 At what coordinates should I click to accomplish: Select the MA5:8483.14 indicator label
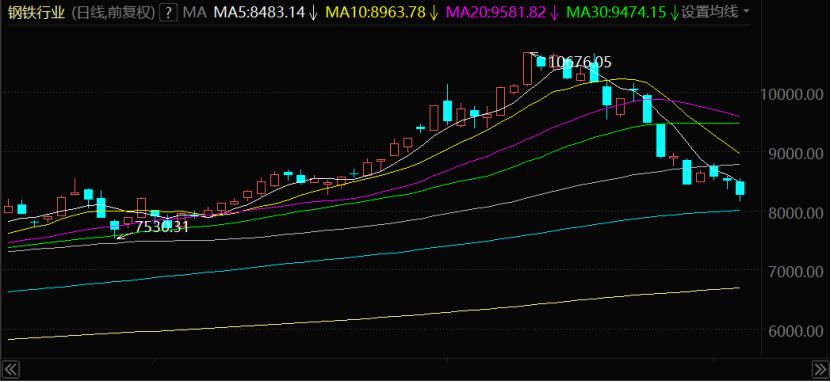(x=260, y=12)
